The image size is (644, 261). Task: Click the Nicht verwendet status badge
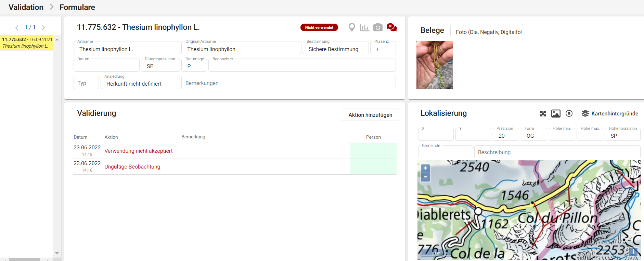pos(319,27)
